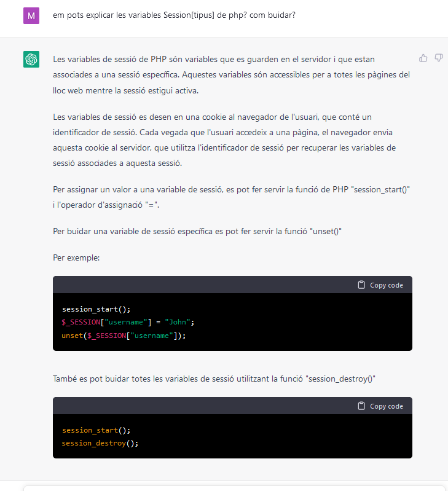
Task: Click the purple M user avatar
Action: pos(31,15)
